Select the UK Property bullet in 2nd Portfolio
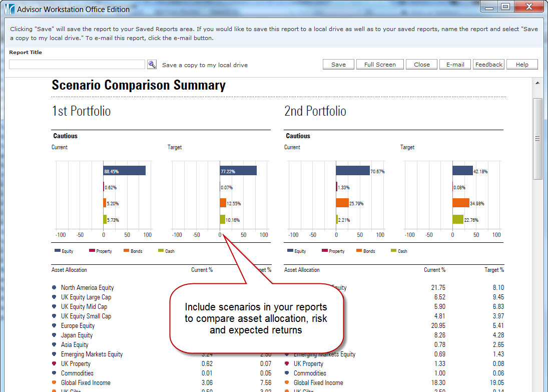This screenshot has height=392, width=548. [287, 364]
